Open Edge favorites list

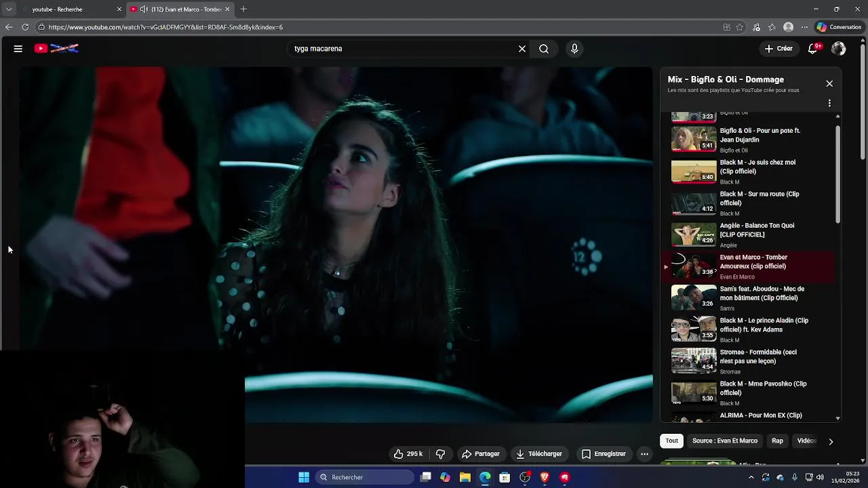point(772,27)
